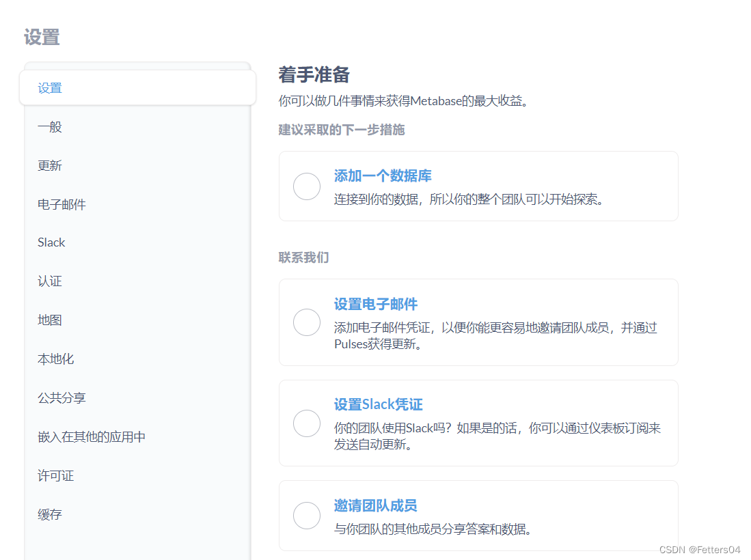Click description starting 你的团队使用Slack吗

point(497,436)
